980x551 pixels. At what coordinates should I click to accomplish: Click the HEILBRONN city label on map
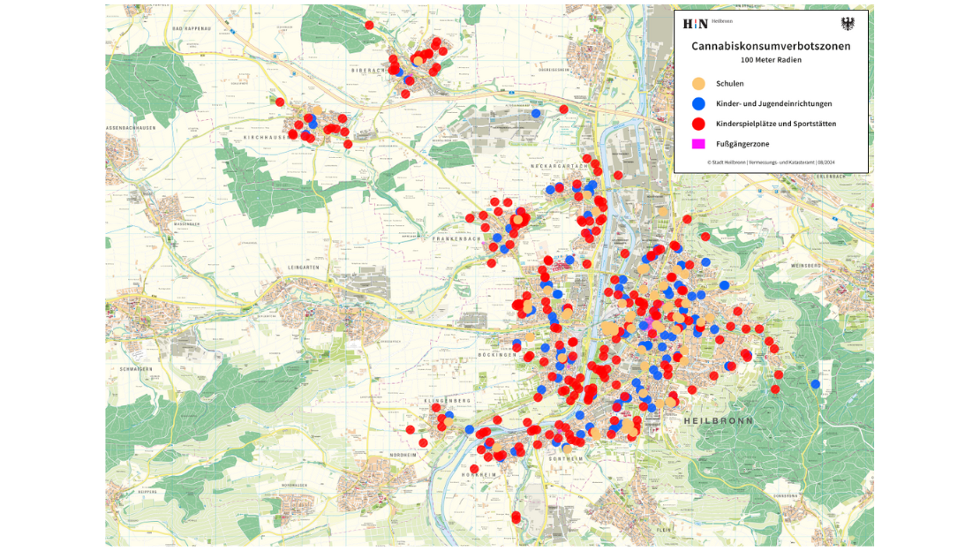[718, 421]
